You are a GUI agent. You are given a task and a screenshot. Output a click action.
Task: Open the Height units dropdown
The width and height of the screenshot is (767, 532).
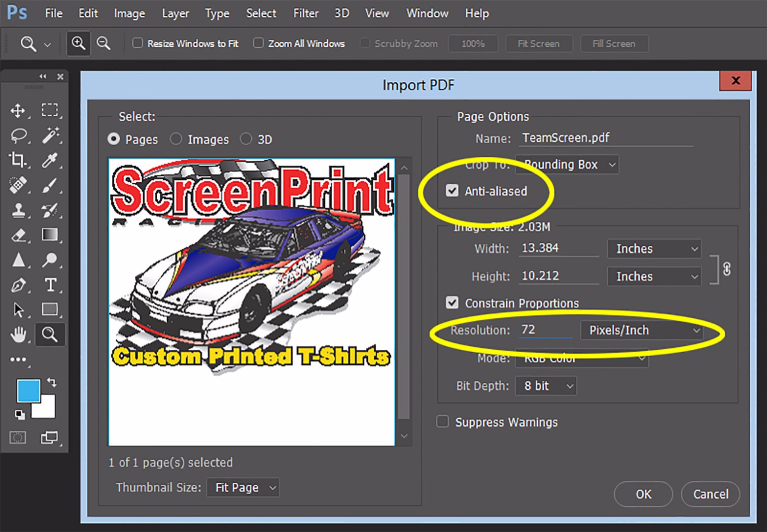click(x=654, y=276)
